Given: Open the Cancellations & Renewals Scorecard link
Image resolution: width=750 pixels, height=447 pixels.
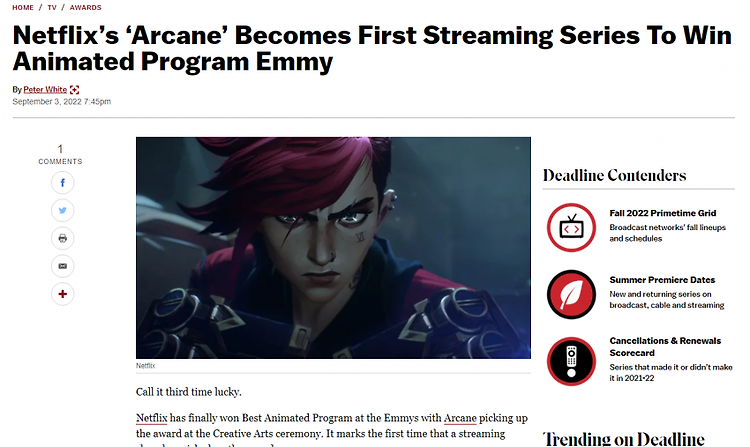Looking at the screenshot, I should [665, 347].
